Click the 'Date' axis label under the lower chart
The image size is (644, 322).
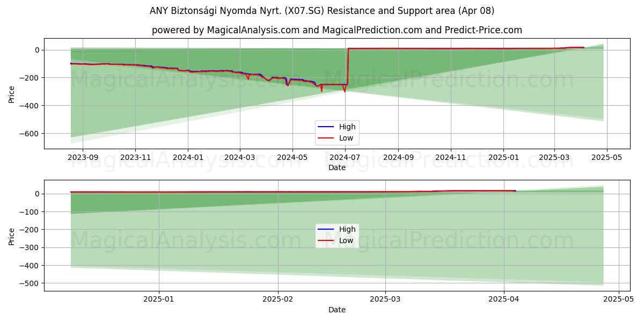[337, 310]
